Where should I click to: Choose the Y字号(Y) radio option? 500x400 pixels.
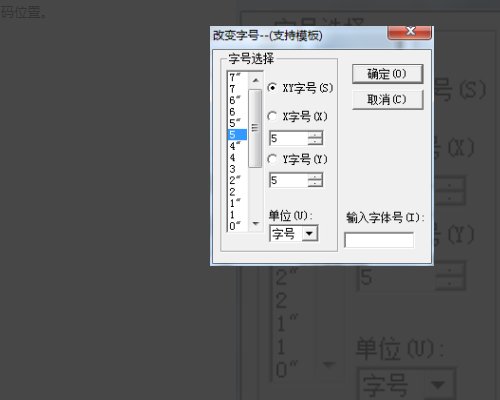(272, 159)
